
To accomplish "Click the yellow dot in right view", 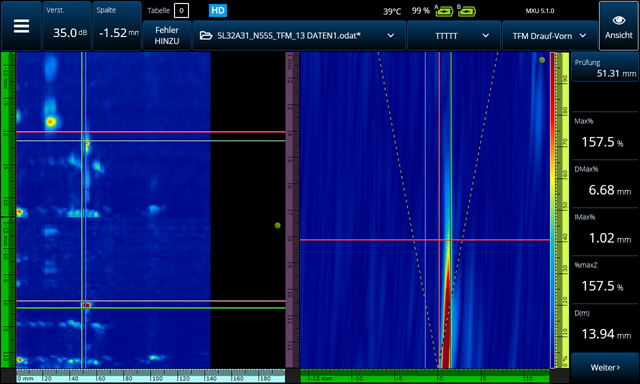I will click(542, 60).
